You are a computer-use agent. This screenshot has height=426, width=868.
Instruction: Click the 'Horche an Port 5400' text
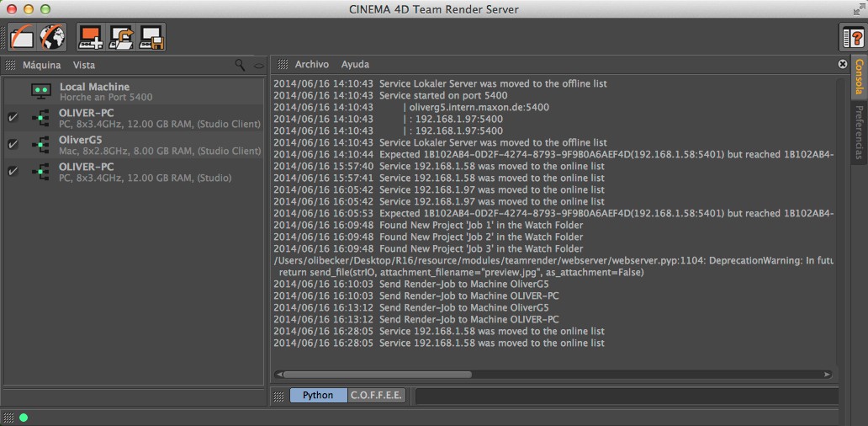pos(106,97)
